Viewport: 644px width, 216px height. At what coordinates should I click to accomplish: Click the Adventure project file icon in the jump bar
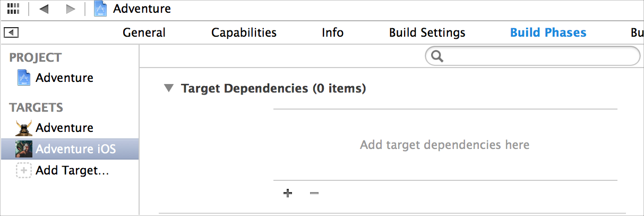(101, 9)
